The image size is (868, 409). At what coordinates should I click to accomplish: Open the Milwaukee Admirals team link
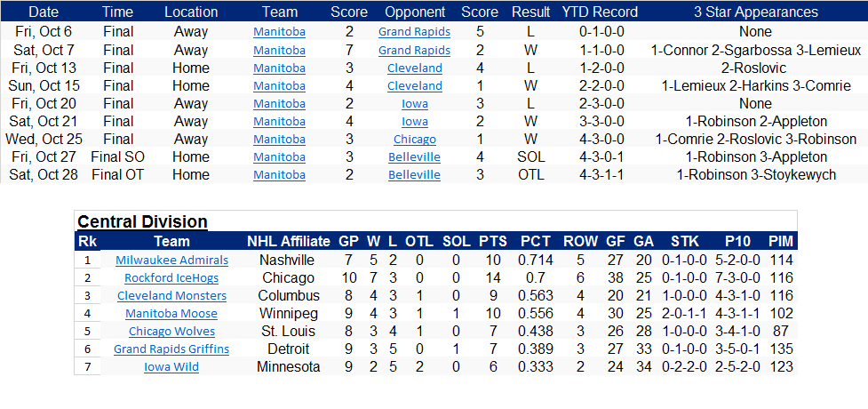171,261
